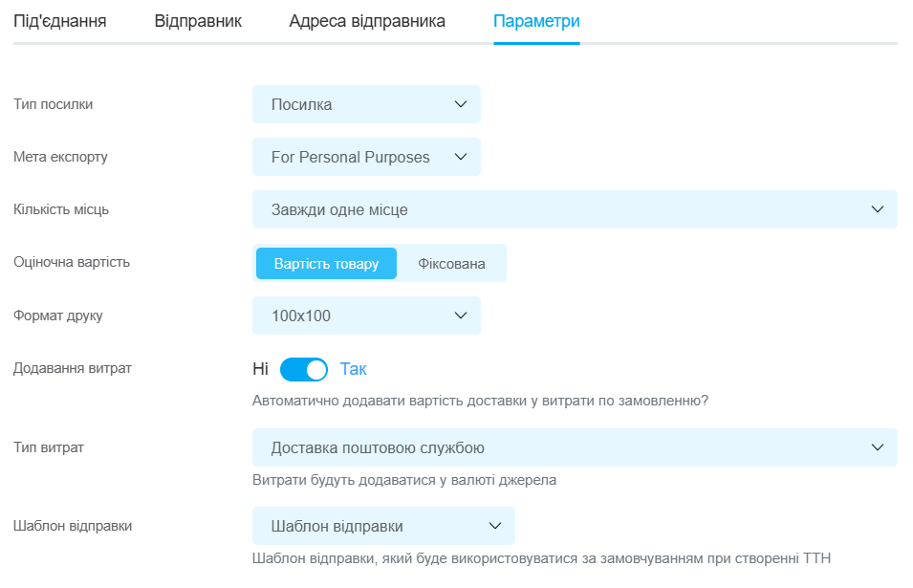Click chevron arrow in Кількість місць dropdown
The width and height of the screenshot is (913, 588).
coord(878,209)
